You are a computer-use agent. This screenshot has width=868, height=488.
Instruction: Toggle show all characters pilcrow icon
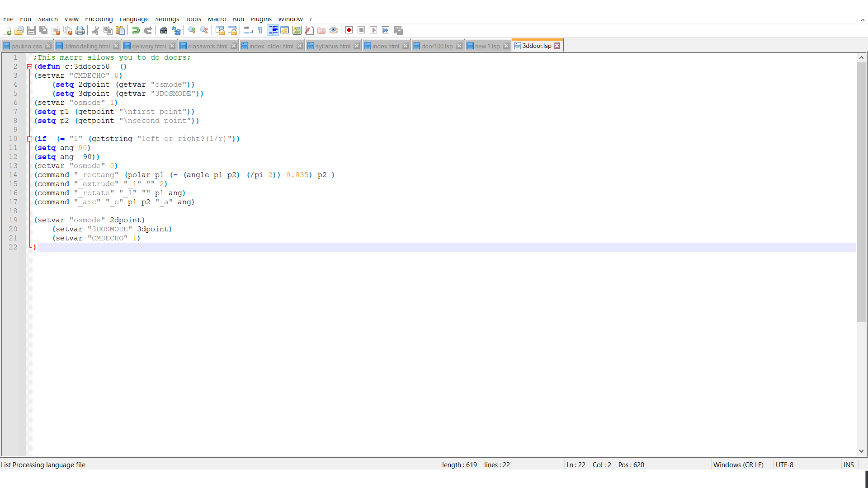(x=260, y=30)
